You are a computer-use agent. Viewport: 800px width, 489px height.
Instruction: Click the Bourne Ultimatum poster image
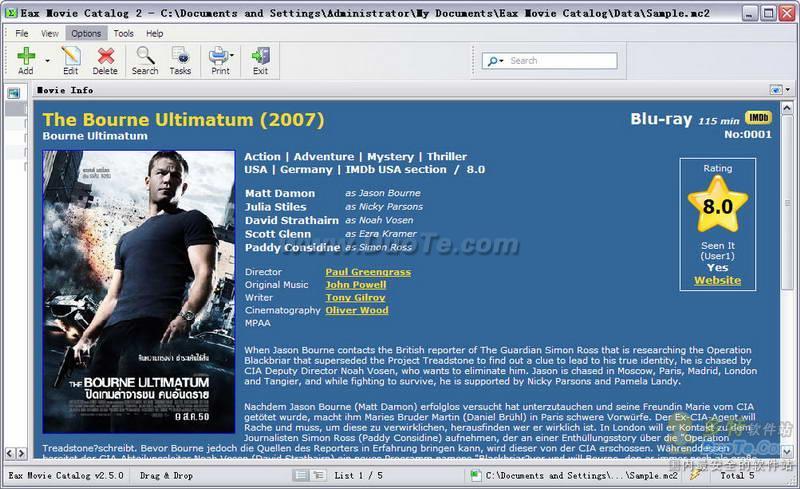click(x=139, y=291)
